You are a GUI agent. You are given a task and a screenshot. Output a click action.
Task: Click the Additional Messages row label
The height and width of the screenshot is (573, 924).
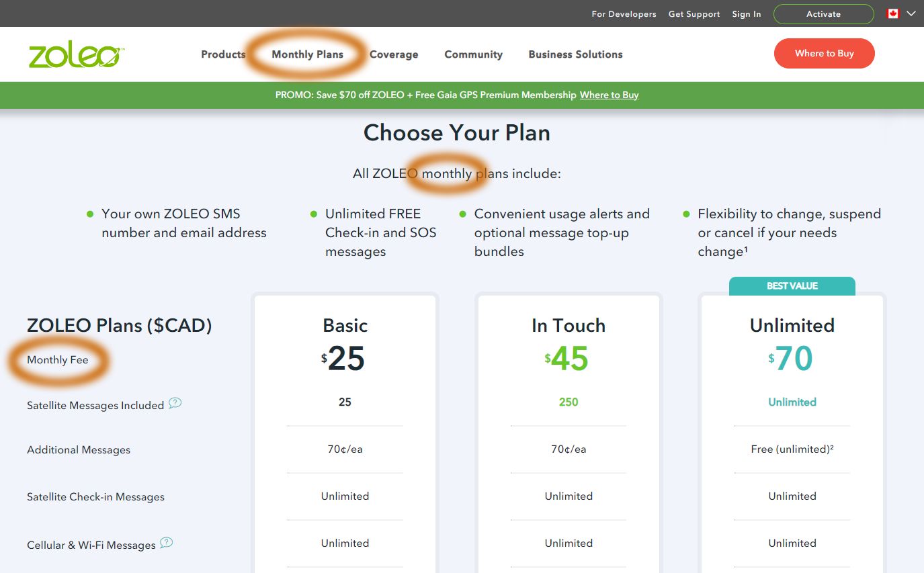coord(79,450)
